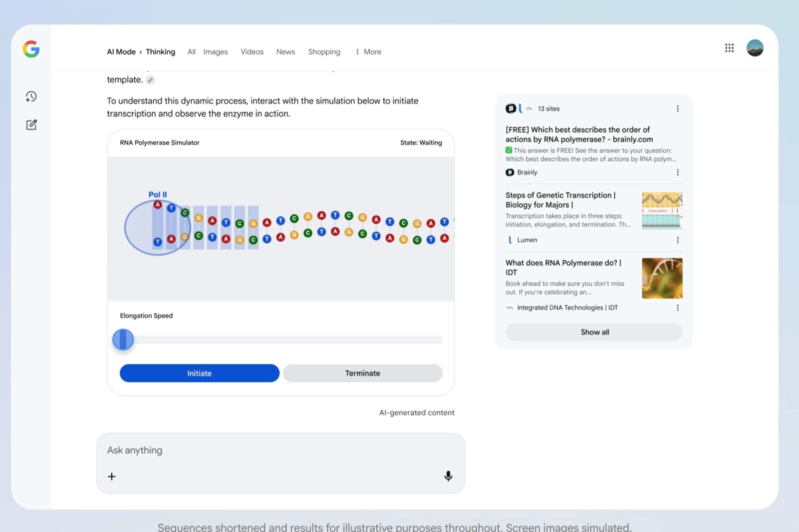The image size is (799, 532).
Task: Open the DNA helix thumbnail for IDT
Action: tap(662, 278)
